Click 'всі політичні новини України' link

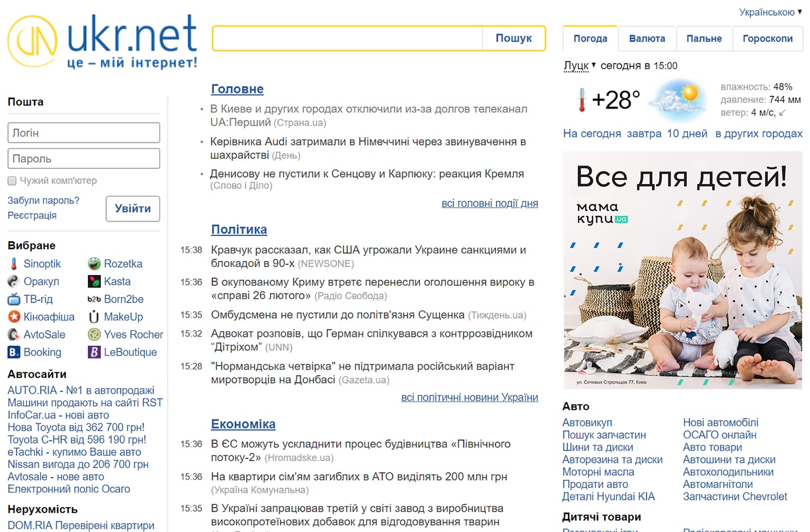pos(470,398)
